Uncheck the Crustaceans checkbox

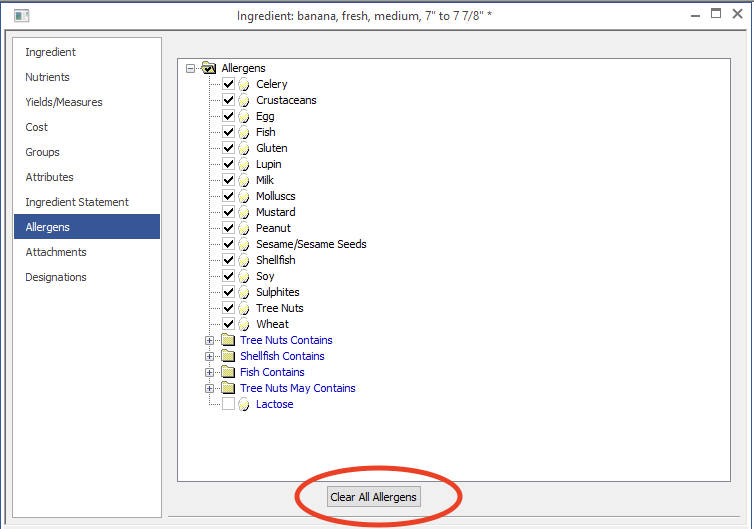228,100
